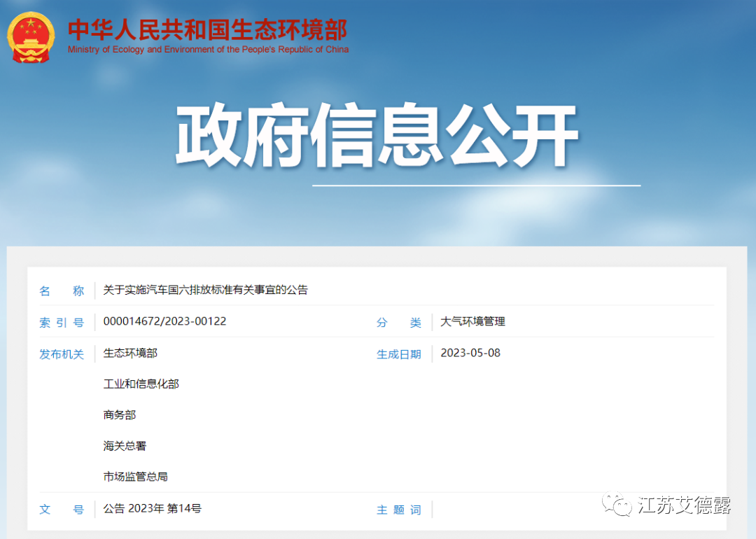Expand the index number 000014672/2023-00122 row
Viewport: 756px width, 539px height.
tap(163, 322)
